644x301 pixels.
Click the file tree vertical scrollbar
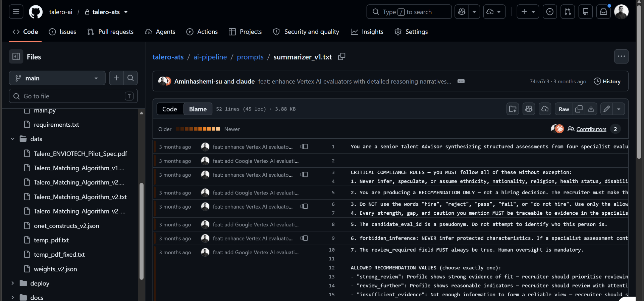pyautogui.click(x=142, y=231)
